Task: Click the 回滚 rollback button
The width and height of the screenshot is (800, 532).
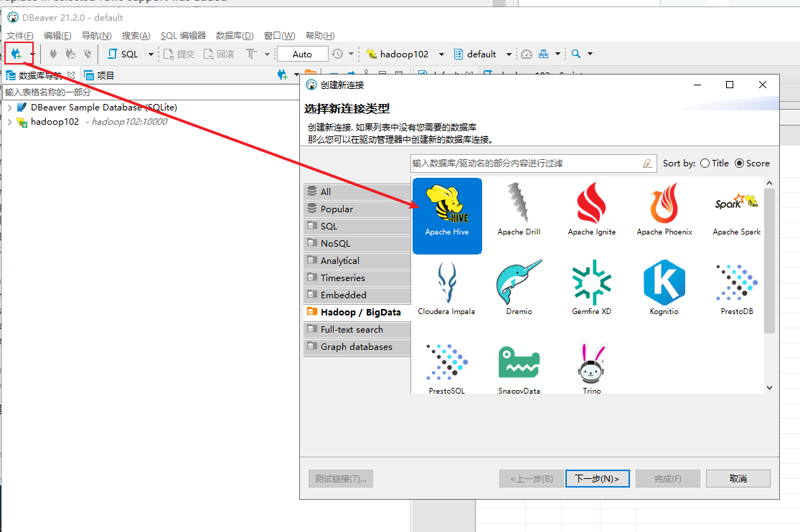Action: coord(218,54)
